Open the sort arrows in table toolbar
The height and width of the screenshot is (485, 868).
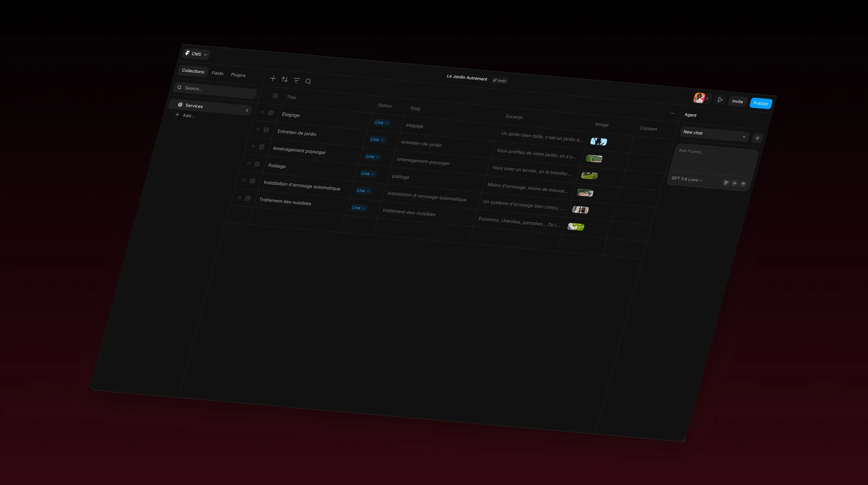[285, 79]
